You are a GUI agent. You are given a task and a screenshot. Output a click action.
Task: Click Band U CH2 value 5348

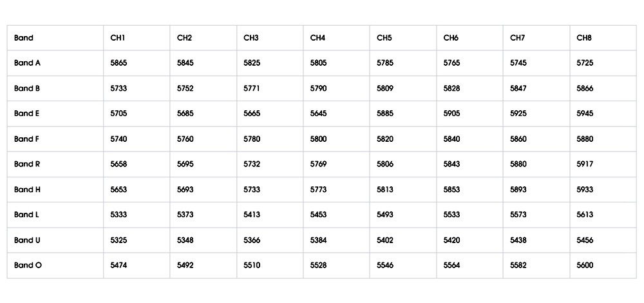point(185,240)
